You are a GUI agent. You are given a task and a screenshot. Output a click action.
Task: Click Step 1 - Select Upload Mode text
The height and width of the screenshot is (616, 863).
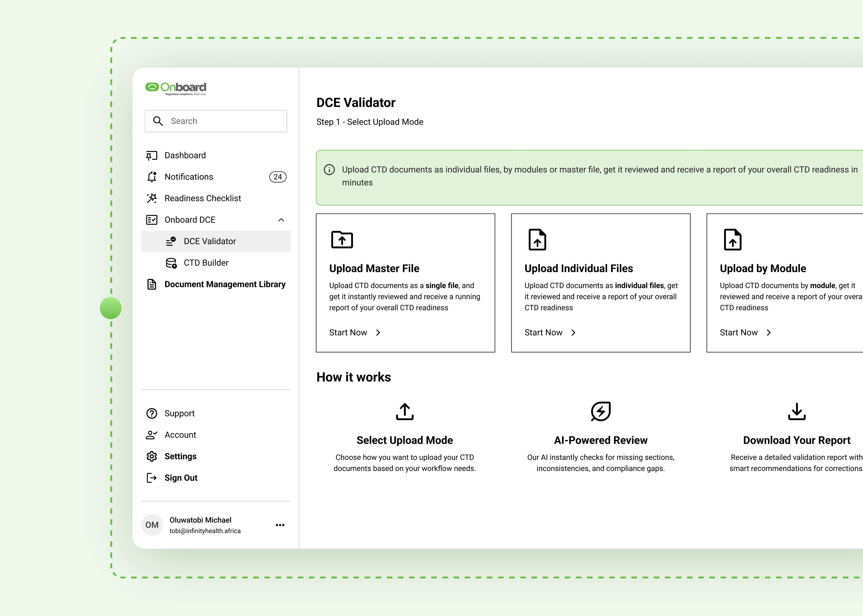click(x=370, y=122)
